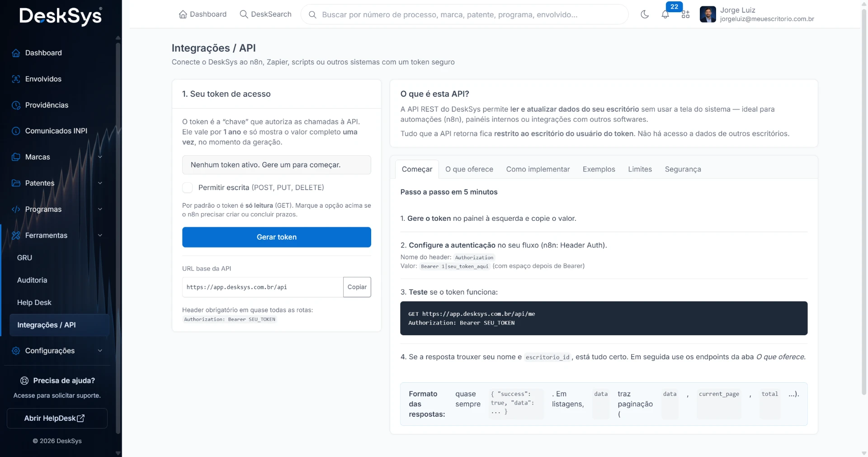Click the global search input field
Screen dimensions: 868x457
click(x=465, y=14)
